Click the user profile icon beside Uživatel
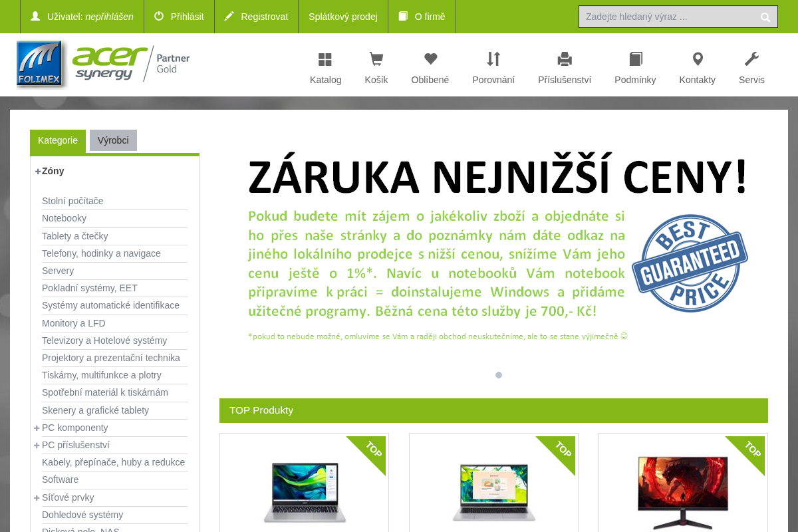The image size is (798, 532). pyautogui.click(x=35, y=16)
